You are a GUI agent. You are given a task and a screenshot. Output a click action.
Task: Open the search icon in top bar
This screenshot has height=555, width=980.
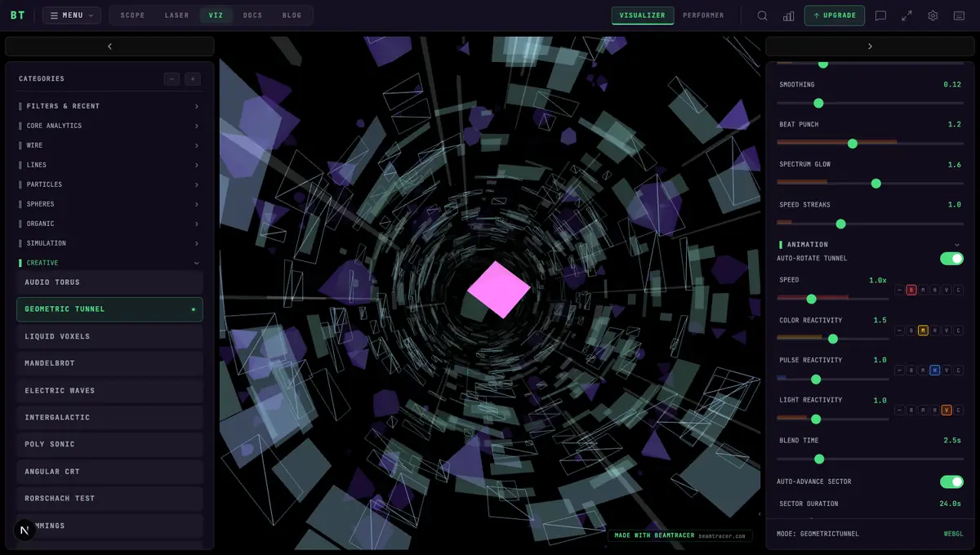coord(762,16)
